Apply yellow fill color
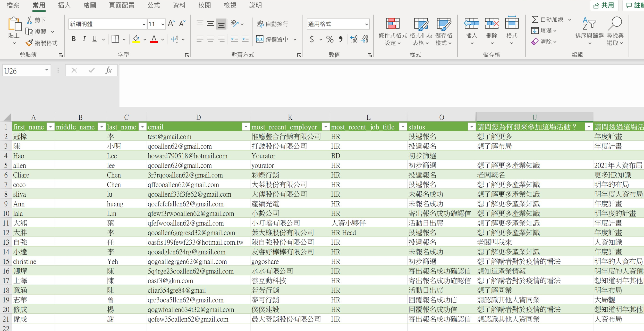 pos(136,39)
